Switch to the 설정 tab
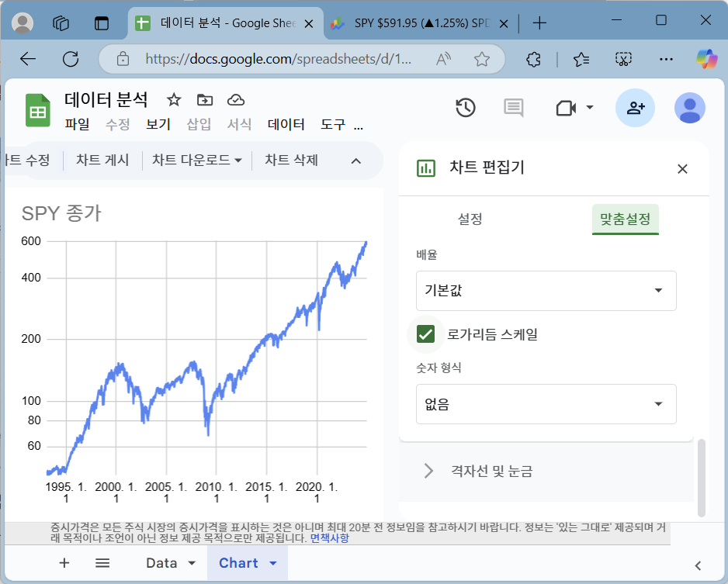728x584 pixels. point(470,219)
